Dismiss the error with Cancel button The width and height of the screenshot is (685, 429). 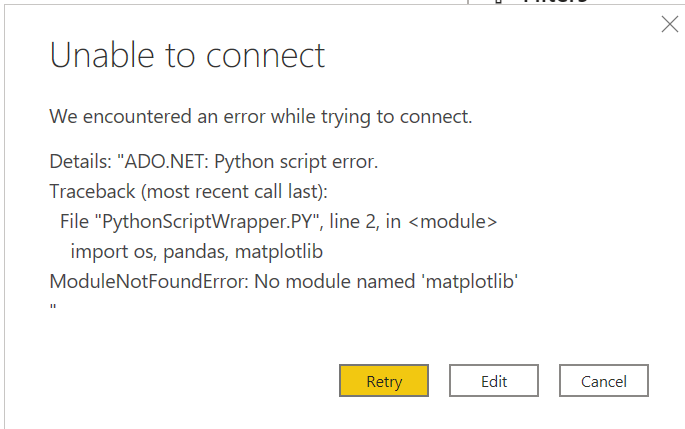pos(604,381)
